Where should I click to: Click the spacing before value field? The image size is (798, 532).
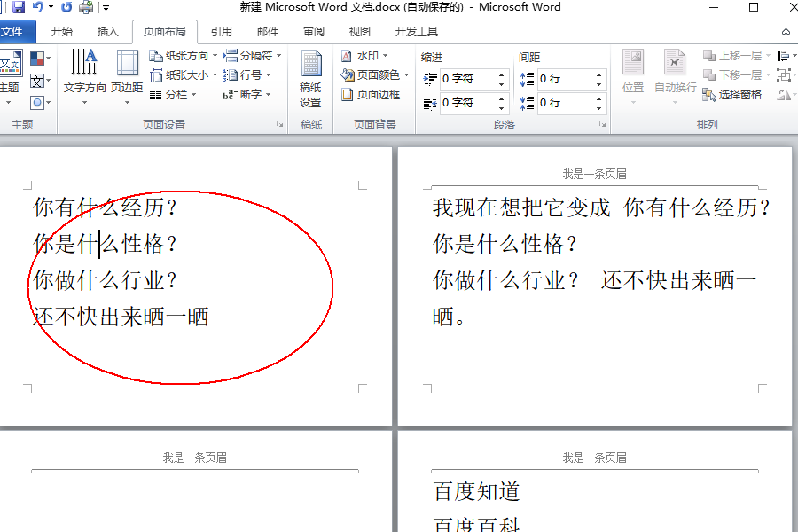[x=565, y=79]
